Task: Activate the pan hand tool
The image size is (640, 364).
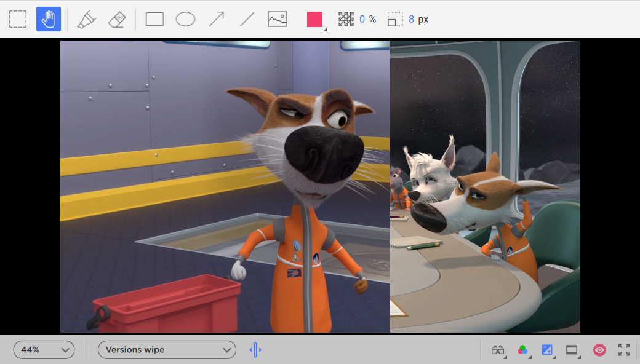Action: click(x=49, y=19)
